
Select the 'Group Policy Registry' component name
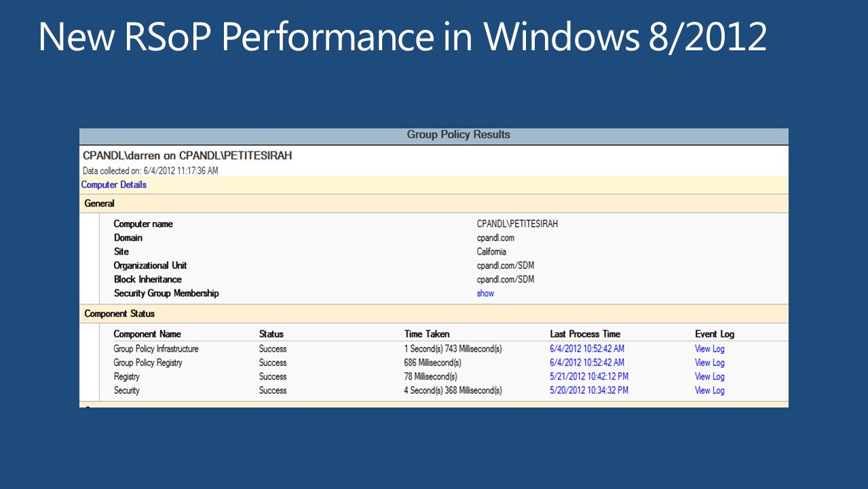148,363
